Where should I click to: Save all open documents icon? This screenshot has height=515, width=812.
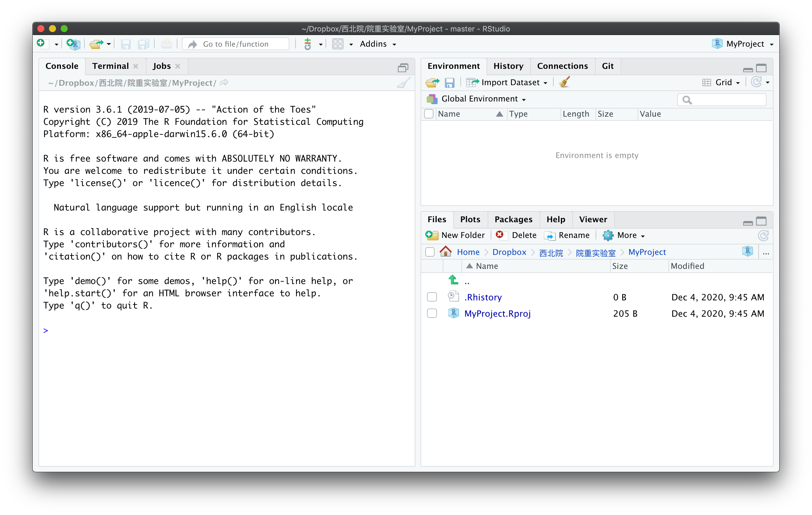point(143,44)
